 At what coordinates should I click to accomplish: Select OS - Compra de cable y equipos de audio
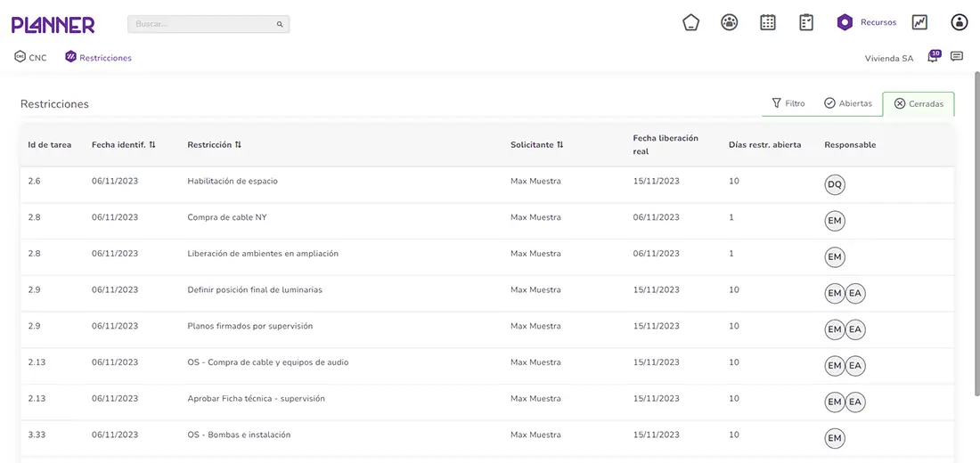click(268, 362)
